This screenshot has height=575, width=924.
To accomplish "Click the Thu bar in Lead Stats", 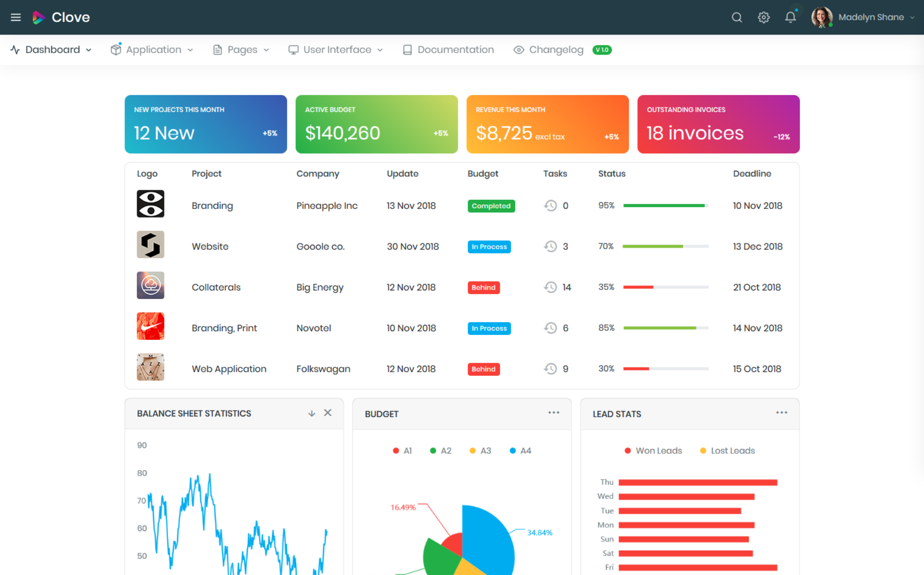I will click(x=698, y=483).
